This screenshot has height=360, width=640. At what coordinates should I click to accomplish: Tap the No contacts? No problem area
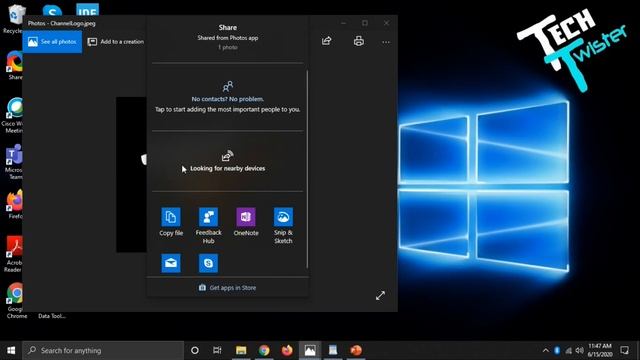pyautogui.click(x=227, y=98)
